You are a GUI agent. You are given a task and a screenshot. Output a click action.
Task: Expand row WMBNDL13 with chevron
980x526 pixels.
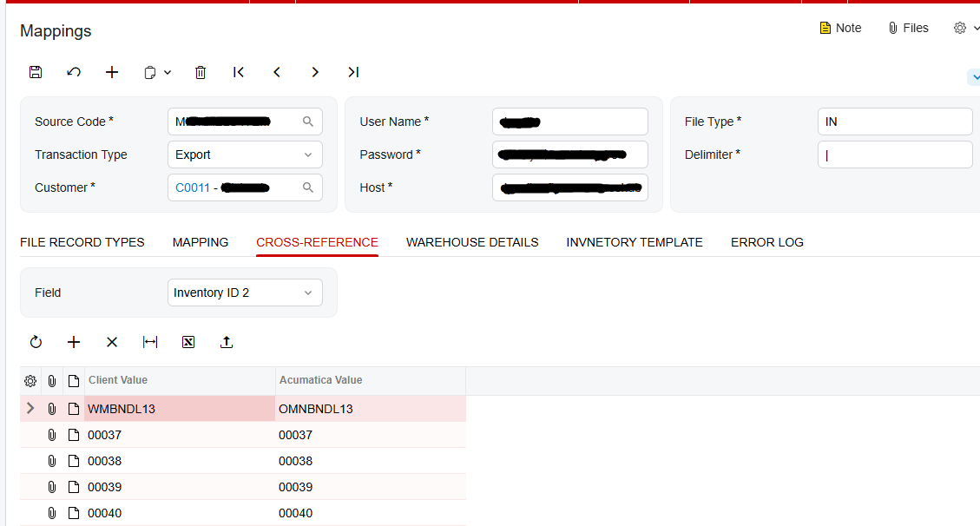(30, 409)
